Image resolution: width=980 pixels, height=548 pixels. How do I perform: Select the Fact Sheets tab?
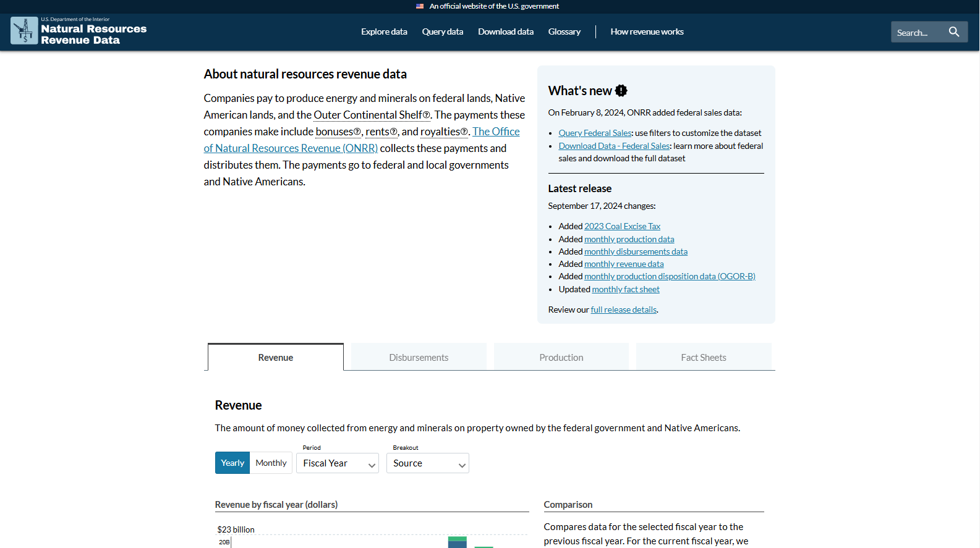click(x=704, y=357)
